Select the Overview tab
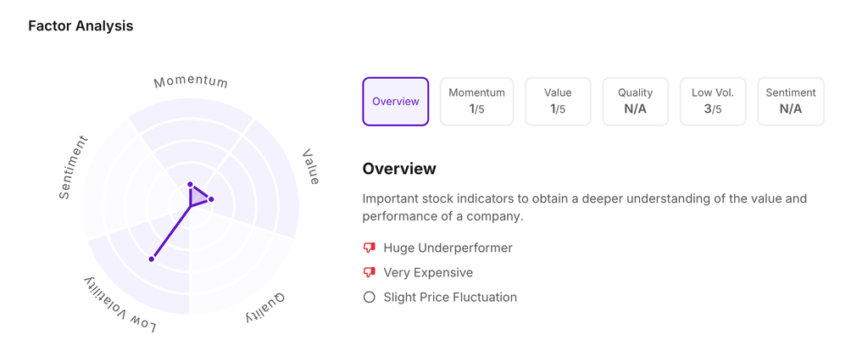 [x=396, y=102]
